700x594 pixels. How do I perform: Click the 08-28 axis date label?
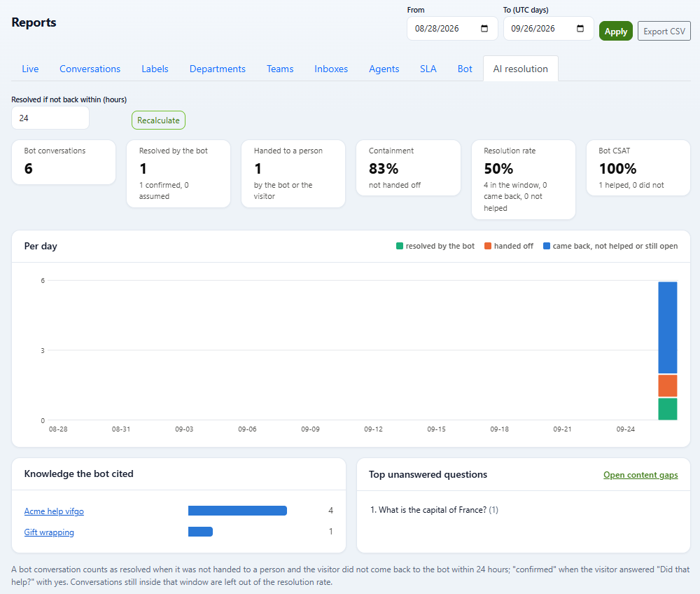pyautogui.click(x=58, y=429)
